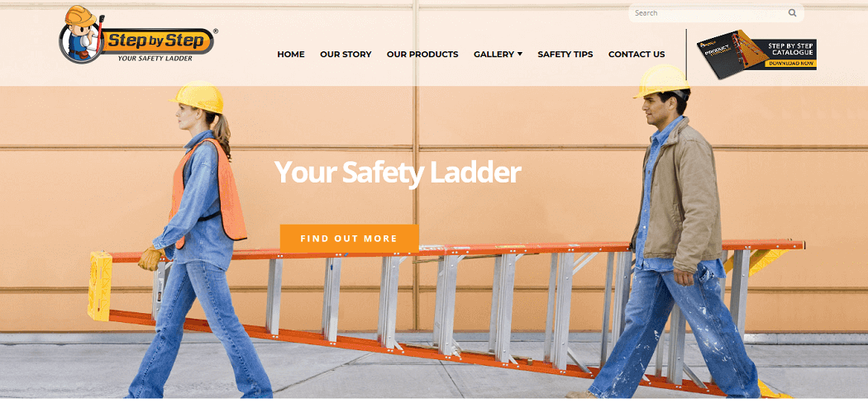The width and height of the screenshot is (868, 403).
Task: Click the Step by Step logo badge
Action: tap(159, 41)
